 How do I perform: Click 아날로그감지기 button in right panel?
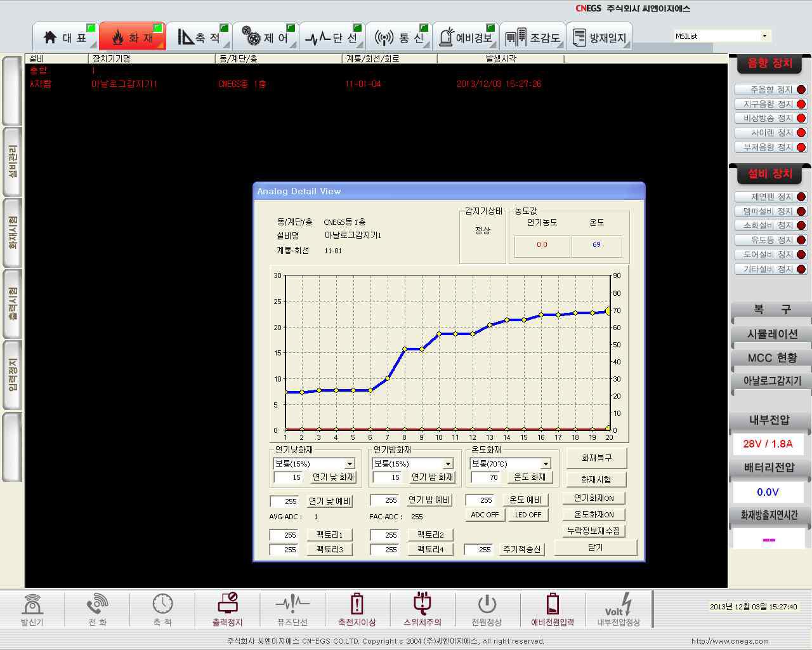771,381
